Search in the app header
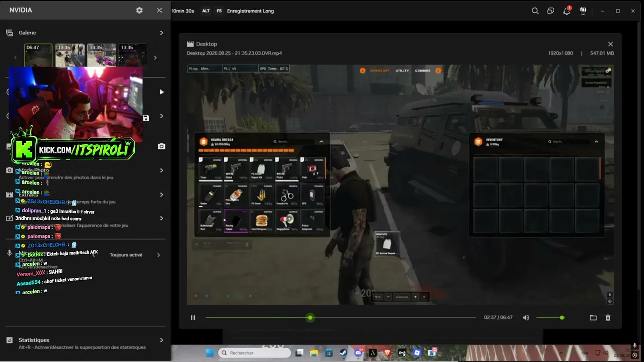Image resolution: width=644 pixels, height=362 pixels. pyautogui.click(x=535, y=11)
